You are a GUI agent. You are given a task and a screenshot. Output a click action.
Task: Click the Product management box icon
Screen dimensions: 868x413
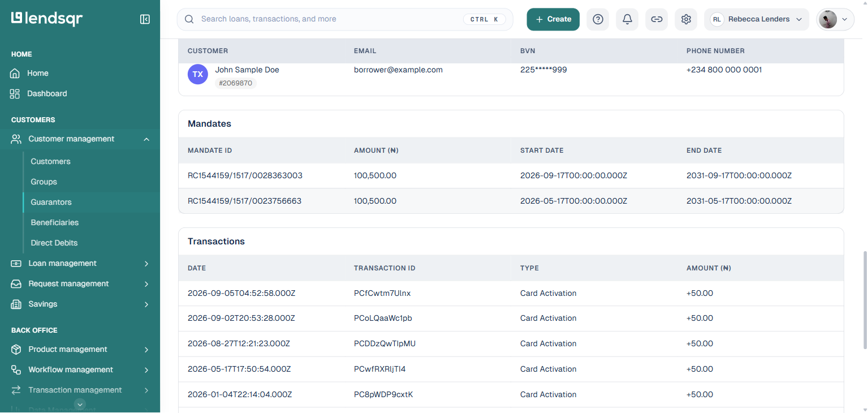point(16,350)
